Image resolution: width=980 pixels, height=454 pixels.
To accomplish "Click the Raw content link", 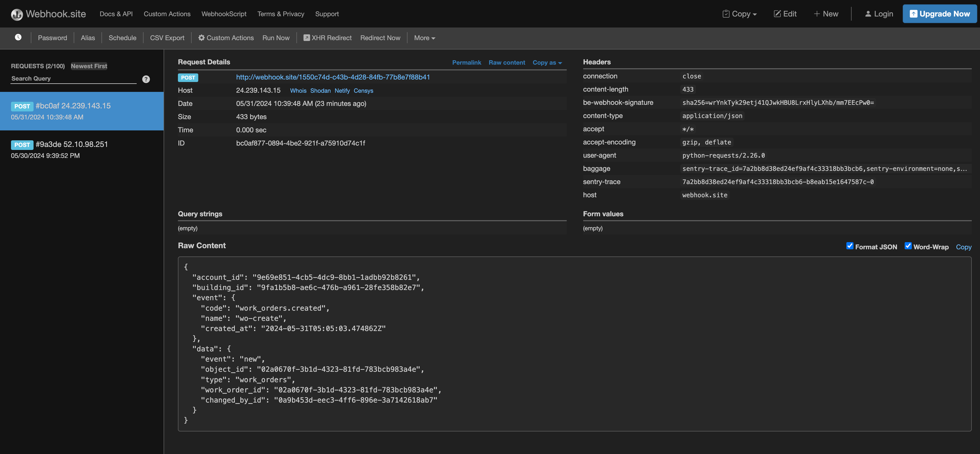I will tap(507, 62).
